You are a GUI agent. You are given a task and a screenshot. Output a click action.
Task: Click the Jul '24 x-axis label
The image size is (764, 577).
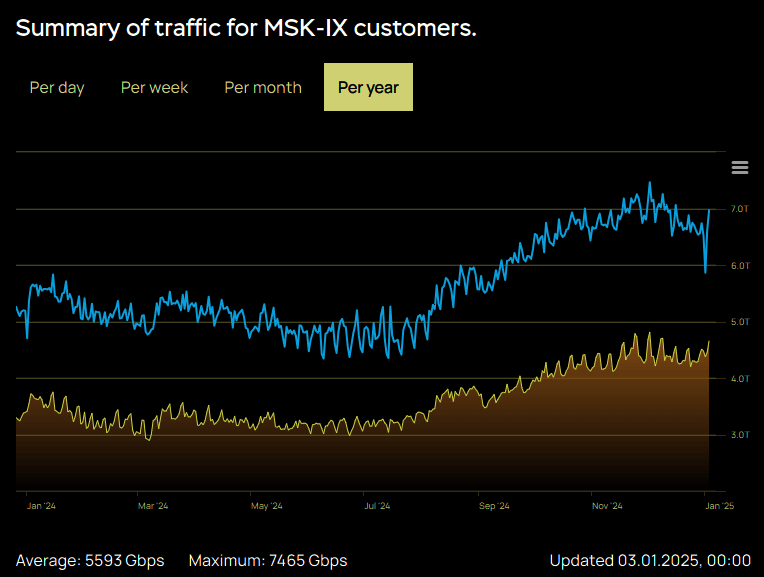[x=377, y=506]
